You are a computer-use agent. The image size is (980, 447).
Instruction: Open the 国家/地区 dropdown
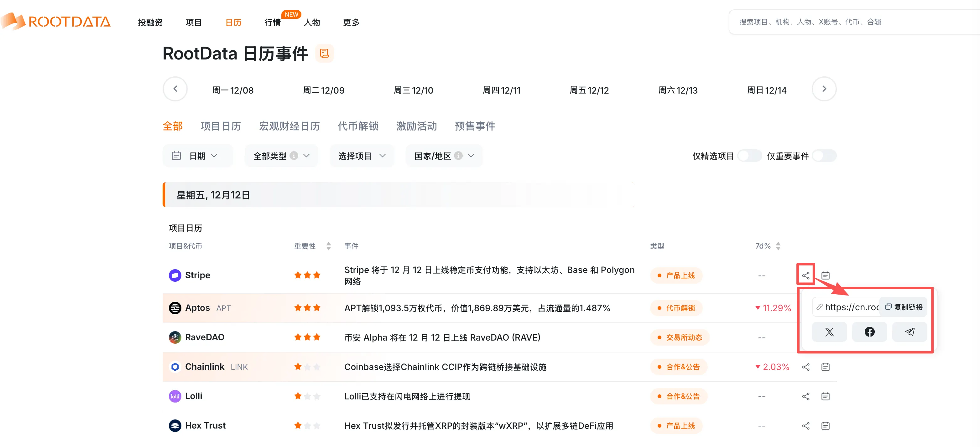tap(444, 156)
